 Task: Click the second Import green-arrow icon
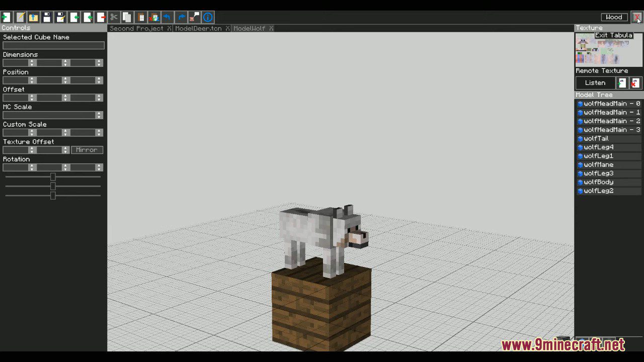(87, 17)
